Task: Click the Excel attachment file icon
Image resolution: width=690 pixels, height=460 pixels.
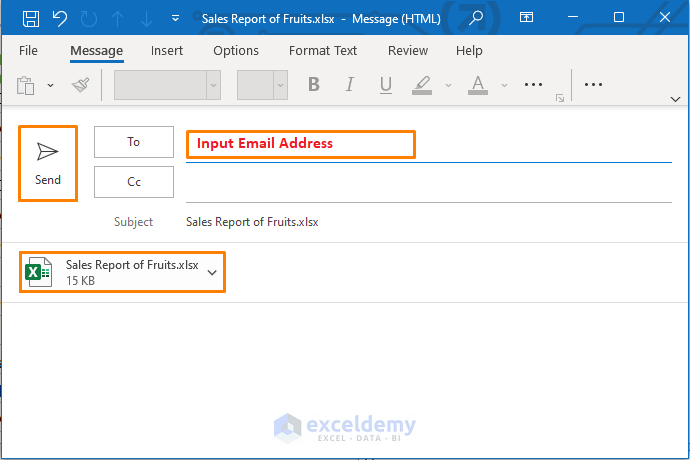Action: pyautogui.click(x=39, y=272)
